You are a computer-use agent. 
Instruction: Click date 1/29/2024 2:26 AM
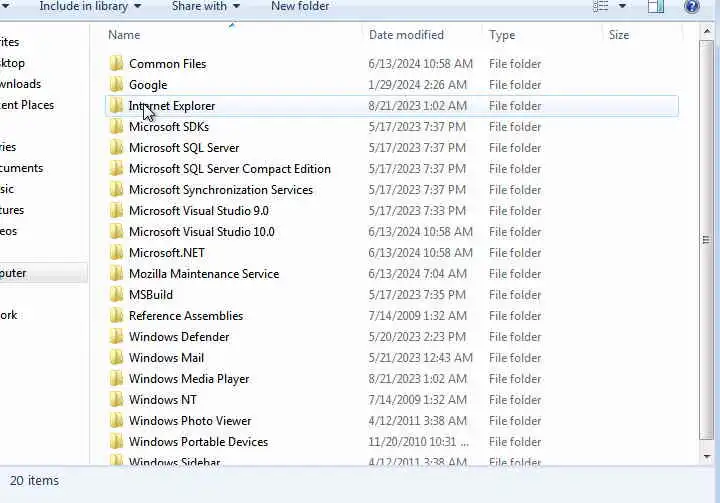417,85
